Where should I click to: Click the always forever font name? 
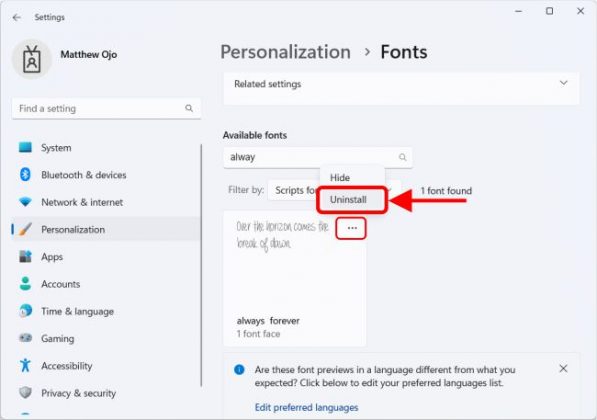268,321
